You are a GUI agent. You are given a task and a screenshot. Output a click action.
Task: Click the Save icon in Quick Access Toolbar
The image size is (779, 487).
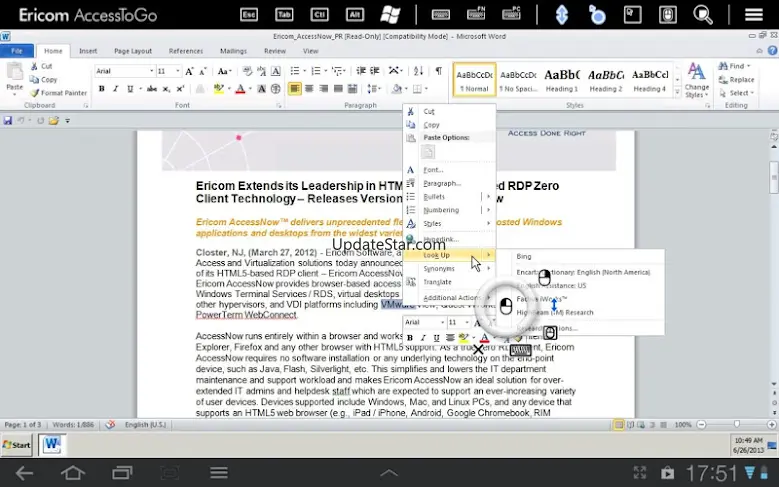(7, 121)
